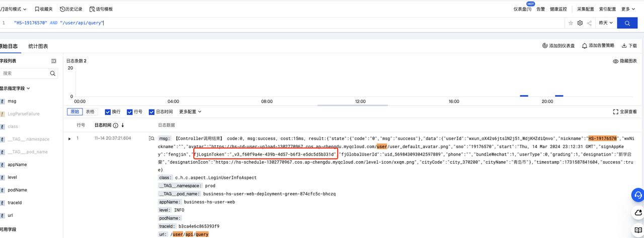Screen dimensions: 644x238
Task: Open customer service headset floating button
Action: 638,194
